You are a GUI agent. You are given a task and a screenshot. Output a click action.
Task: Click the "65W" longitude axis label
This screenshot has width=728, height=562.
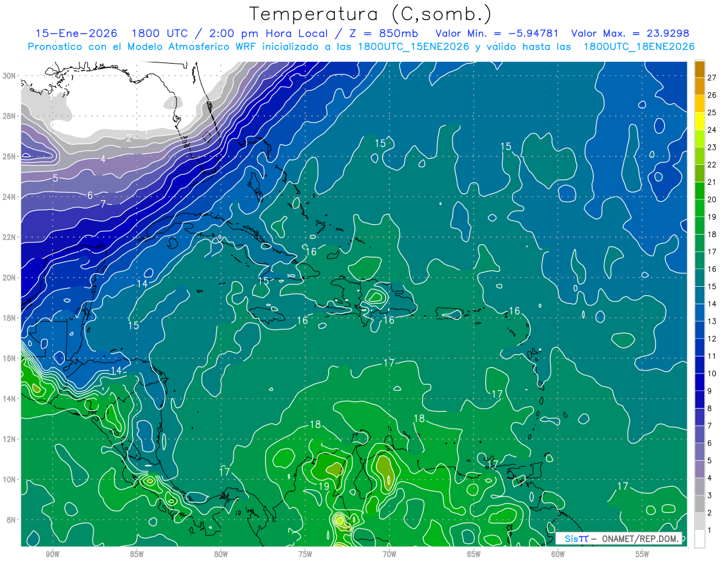coord(474,554)
